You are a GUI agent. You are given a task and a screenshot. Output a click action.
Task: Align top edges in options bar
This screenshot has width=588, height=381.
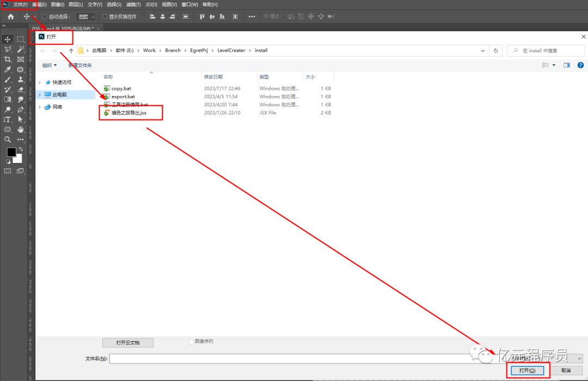202,16
